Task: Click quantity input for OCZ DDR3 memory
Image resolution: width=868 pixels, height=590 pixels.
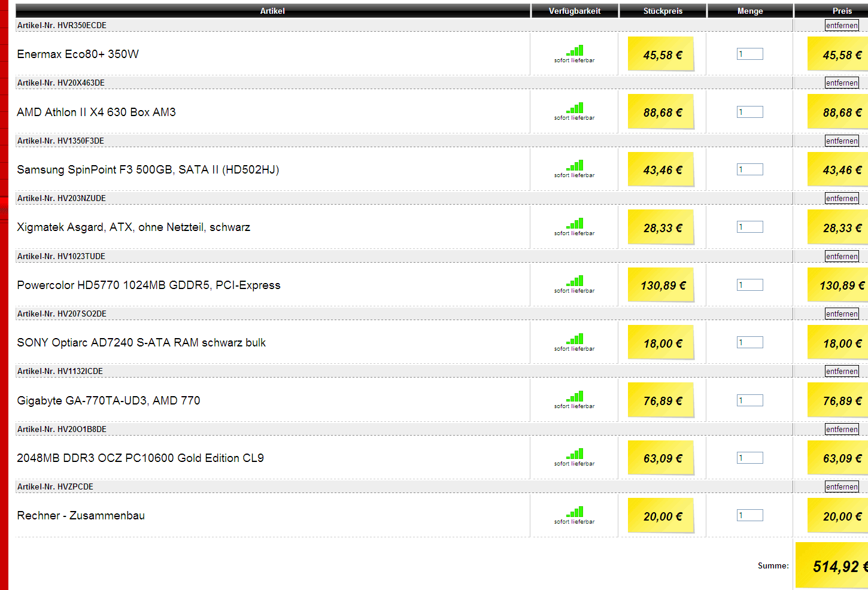Action: 749,458
